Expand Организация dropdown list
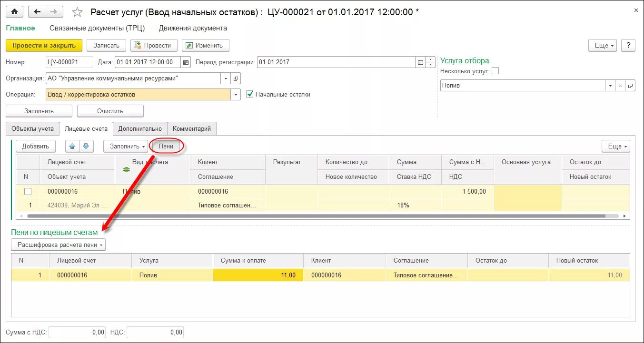This screenshot has width=644, height=343. tap(226, 78)
